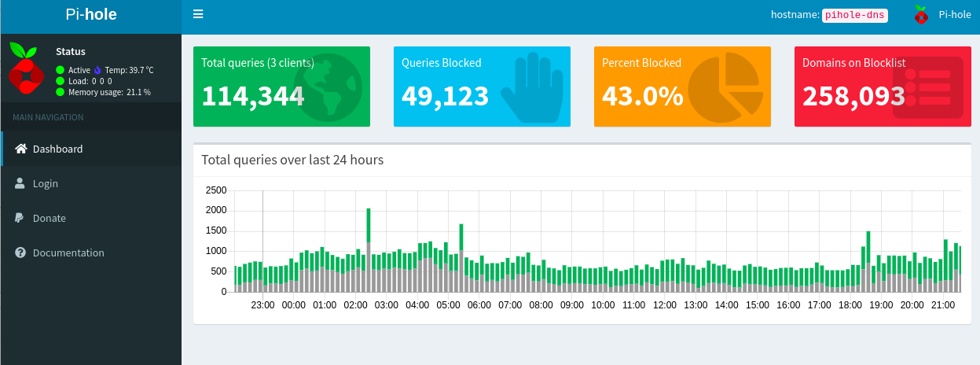Click the 258,093 blocklist domains value
The image size is (980, 365).
click(853, 96)
